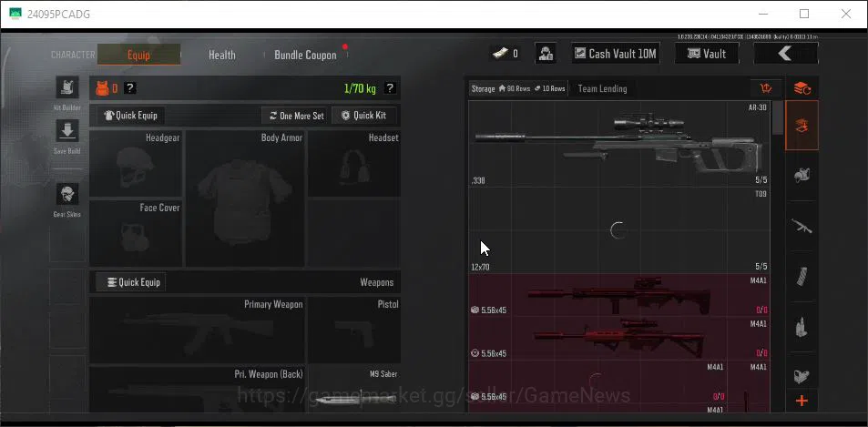
Task: Open the Bundle Coupon tab
Action: tap(305, 55)
